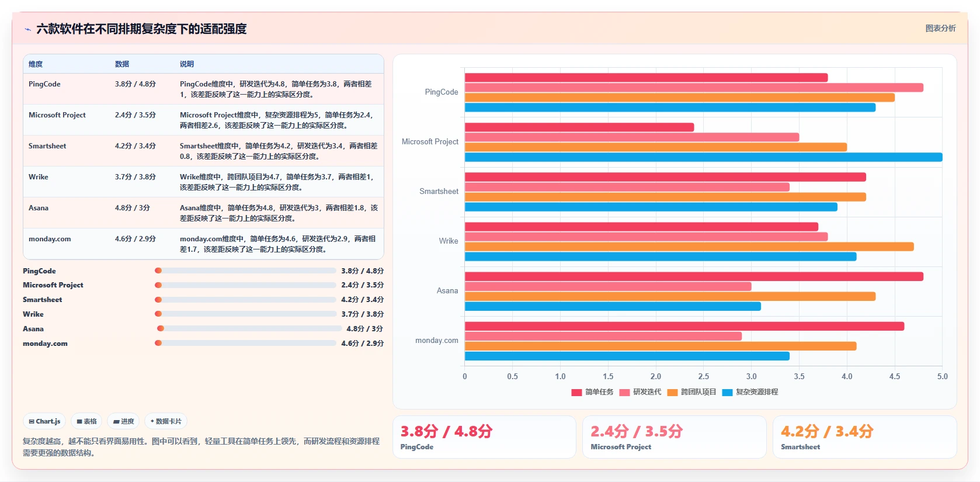The image size is (980, 482).
Task: Click the summary paragraph starting 复杂度越高
Action: tap(201, 447)
